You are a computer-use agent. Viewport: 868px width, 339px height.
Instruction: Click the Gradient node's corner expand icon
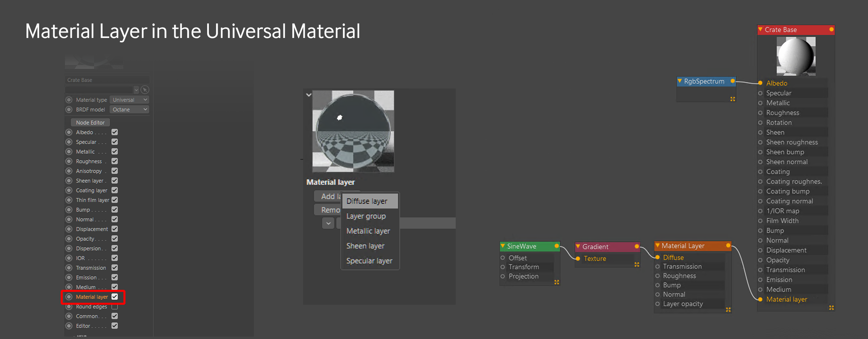[x=637, y=264]
